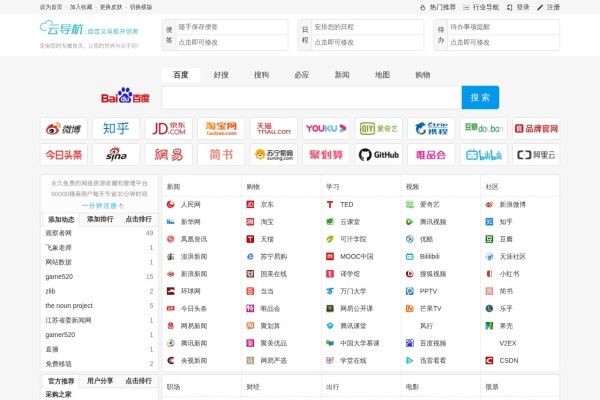600x400 pixels.
Task: Open the GitHub logo tile
Action: (378, 155)
